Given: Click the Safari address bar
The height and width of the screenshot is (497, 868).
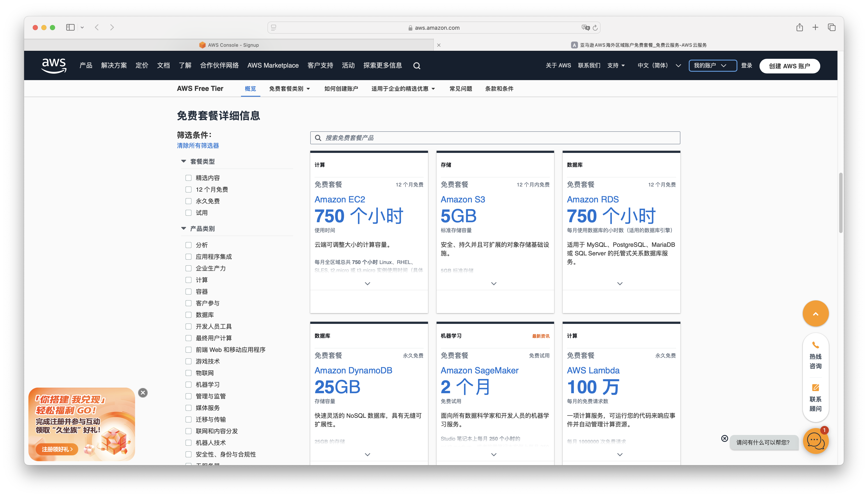Looking at the screenshot, I should (434, 28).
